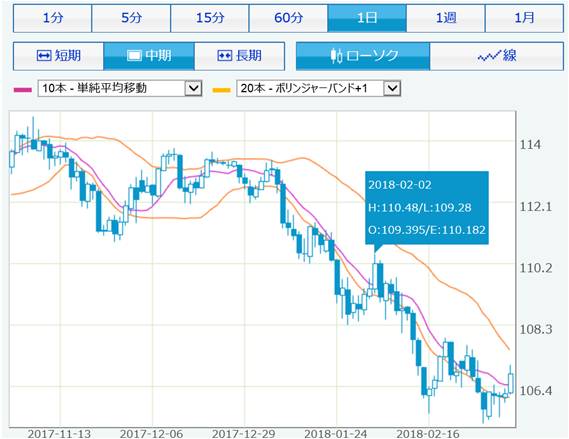Click the 114 price axis label
The width and height of the screenshot is (569, 439).
(530, 145)
